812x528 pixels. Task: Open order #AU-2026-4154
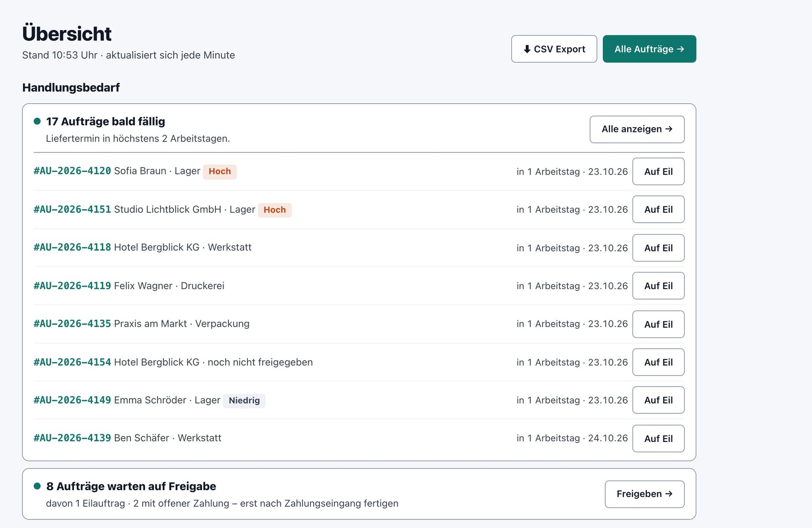pos(72,362)
